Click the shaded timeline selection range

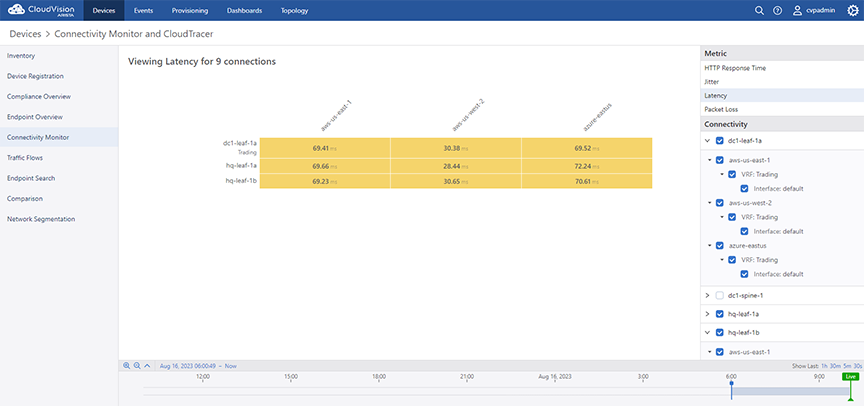(791, 391)
